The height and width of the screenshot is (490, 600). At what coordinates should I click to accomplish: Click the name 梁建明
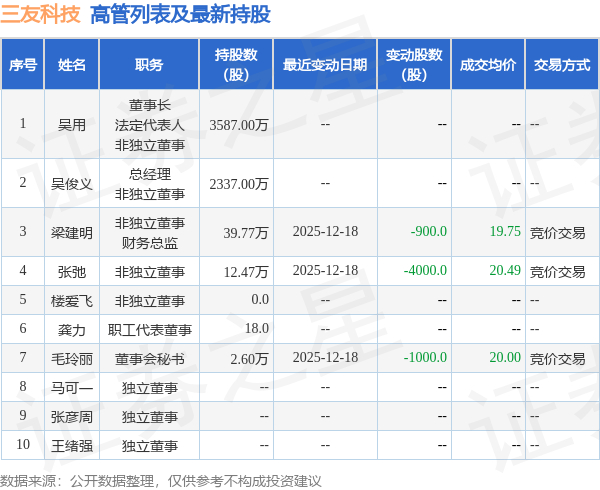[72, 233]
